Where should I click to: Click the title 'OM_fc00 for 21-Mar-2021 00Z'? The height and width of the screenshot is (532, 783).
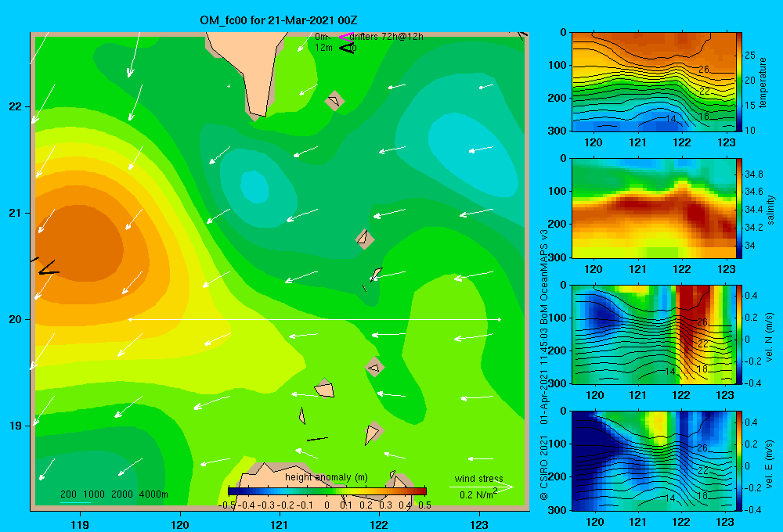(x=279, y=20)
